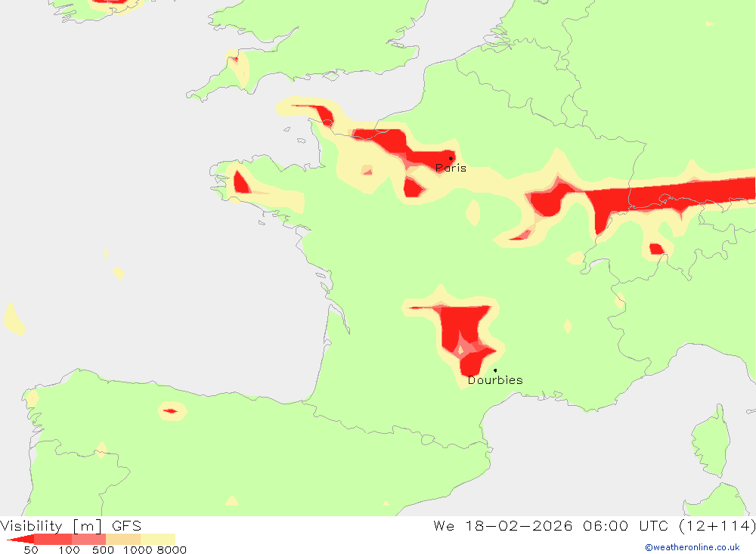Viewport: 756px width, 554px height.
Task: Click the Paris city marker dot
Action: click(x=451, y=158)
